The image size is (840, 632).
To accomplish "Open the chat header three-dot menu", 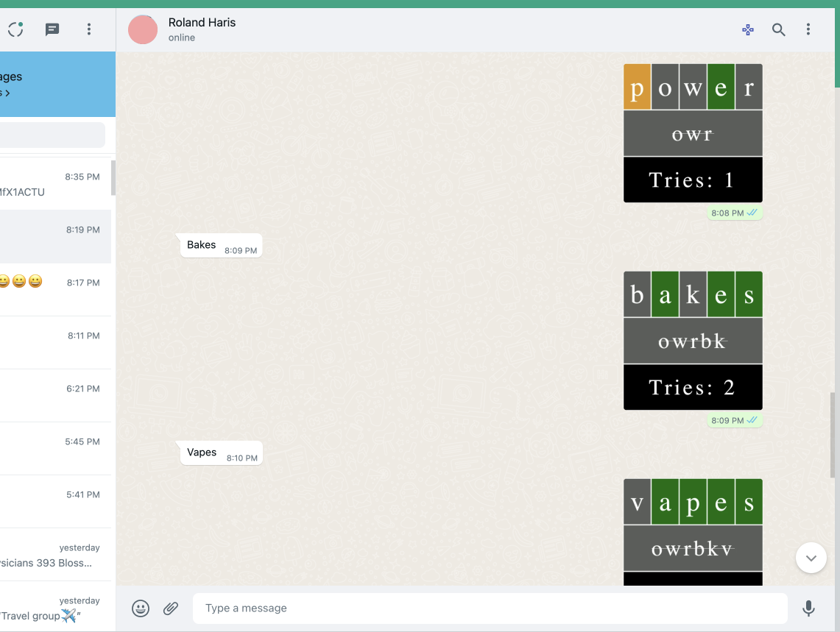I will click(808, 29).
